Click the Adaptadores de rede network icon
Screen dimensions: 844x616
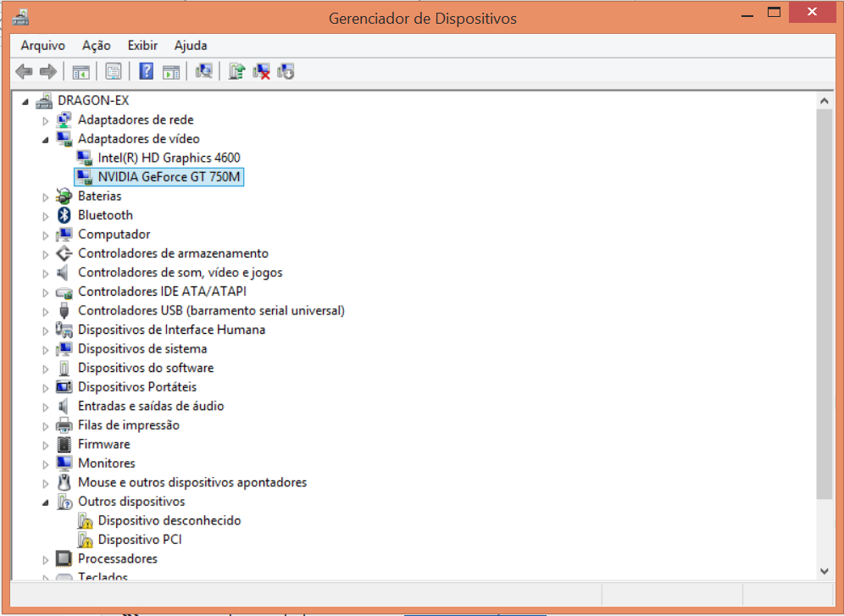pos(64,119)
